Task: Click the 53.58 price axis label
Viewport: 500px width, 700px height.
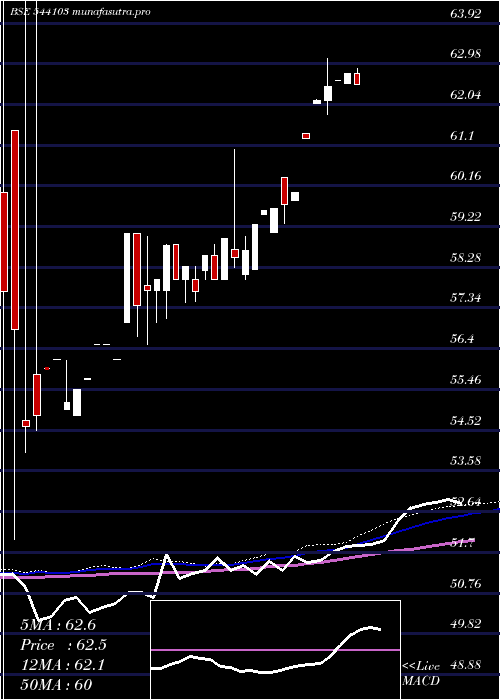Action: pos(466,461)
